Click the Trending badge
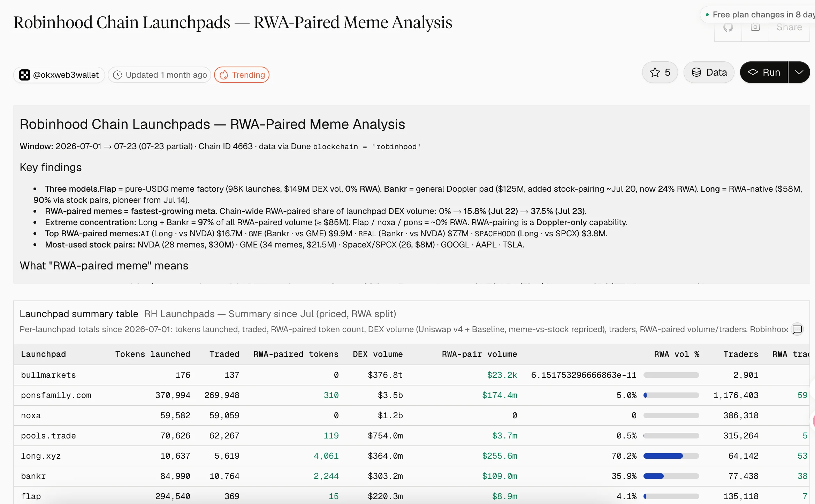 [242, 75]
